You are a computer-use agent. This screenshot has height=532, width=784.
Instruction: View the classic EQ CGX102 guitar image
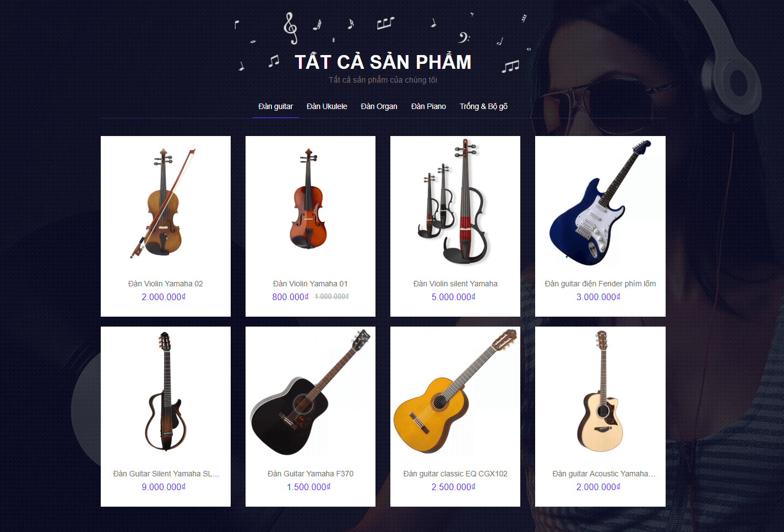[x=455, y=392]
